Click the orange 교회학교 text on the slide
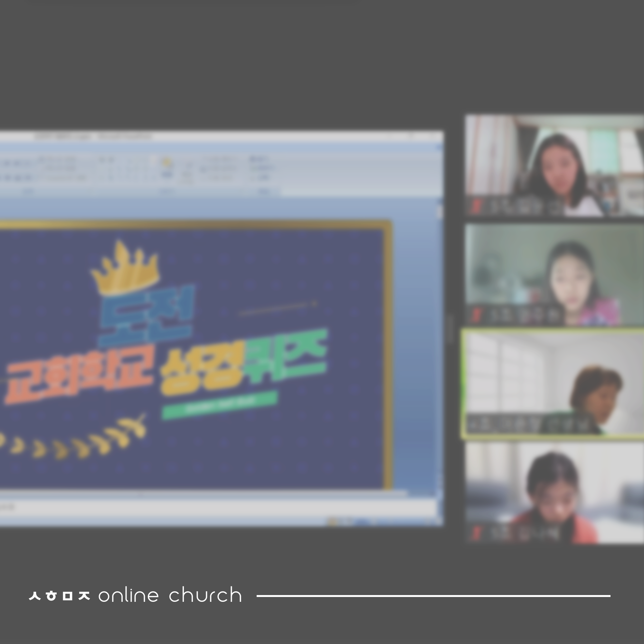 [x=79, y=374]
